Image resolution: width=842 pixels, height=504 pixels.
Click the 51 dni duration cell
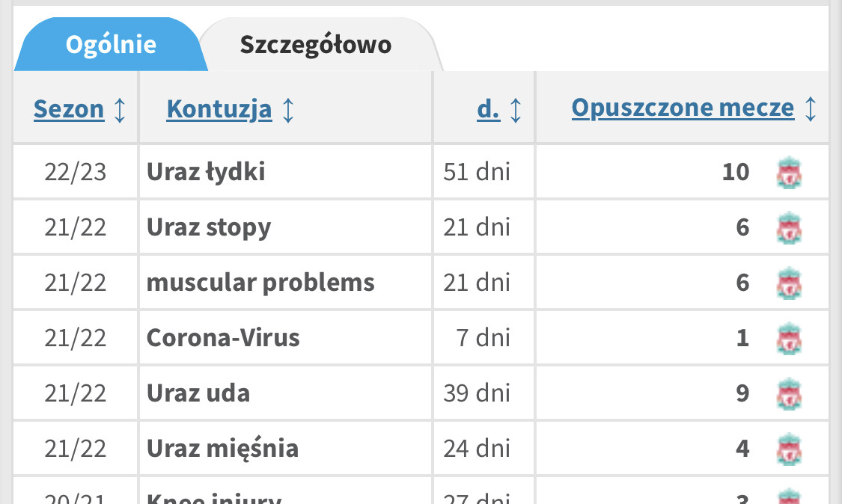pos(477,173)
